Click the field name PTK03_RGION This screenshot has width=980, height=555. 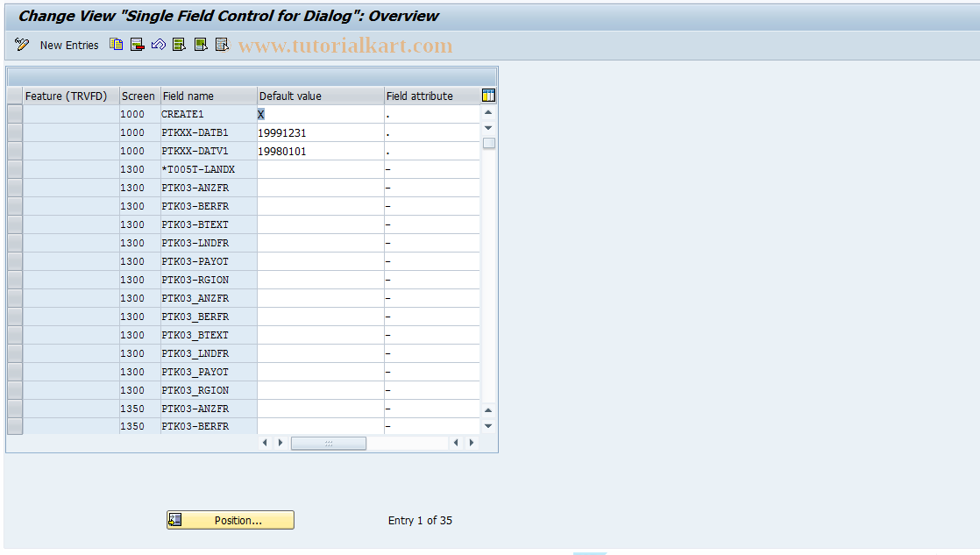195,391
